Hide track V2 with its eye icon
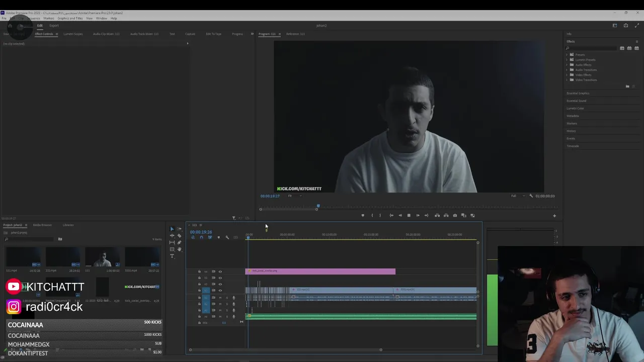644x362 pixels. click(220, 284)
